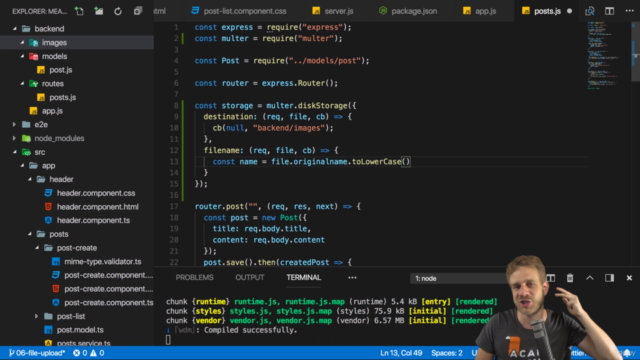This screenshot has width=640, height=360.
Task: Click 'diskStorage' in line 8
Action: tap(322, 106)
